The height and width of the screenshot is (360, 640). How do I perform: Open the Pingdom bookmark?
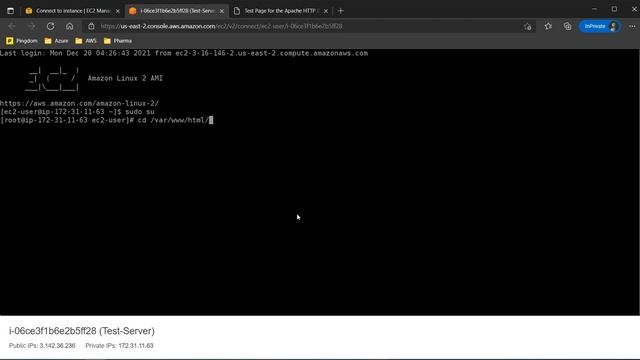pos(22,41)
